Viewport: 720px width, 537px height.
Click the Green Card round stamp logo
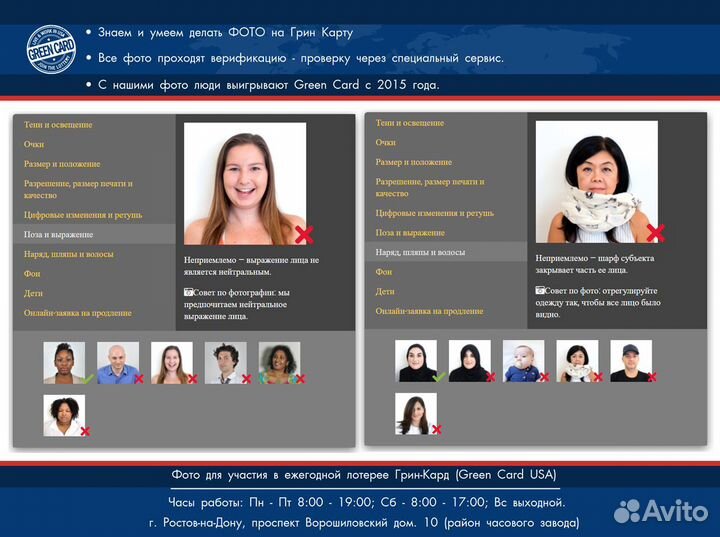[x=51, y=49]
